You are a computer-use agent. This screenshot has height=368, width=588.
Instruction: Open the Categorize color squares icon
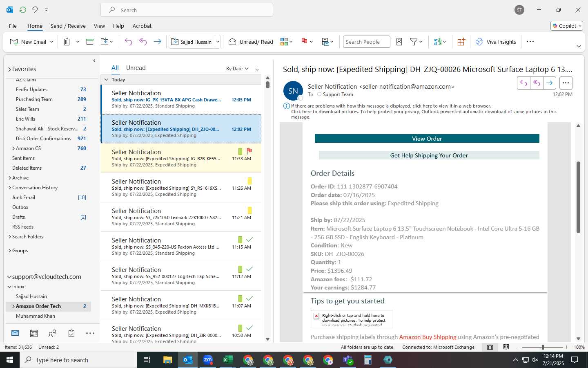pyautogui.click(x=284, y=42)
